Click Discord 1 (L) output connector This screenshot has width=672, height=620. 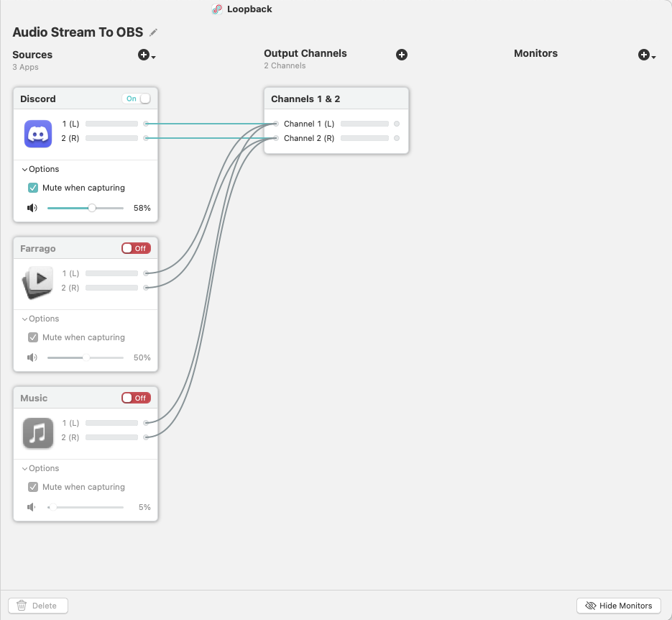coord(146,124)
